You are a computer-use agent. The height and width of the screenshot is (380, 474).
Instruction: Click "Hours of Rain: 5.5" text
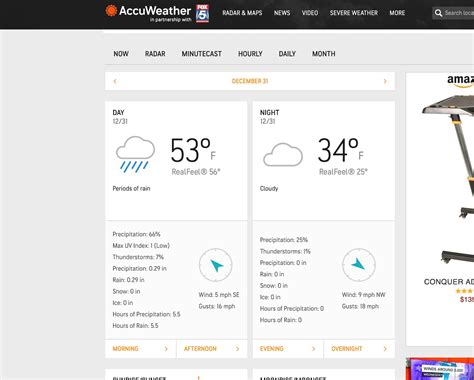click(135, 326)
